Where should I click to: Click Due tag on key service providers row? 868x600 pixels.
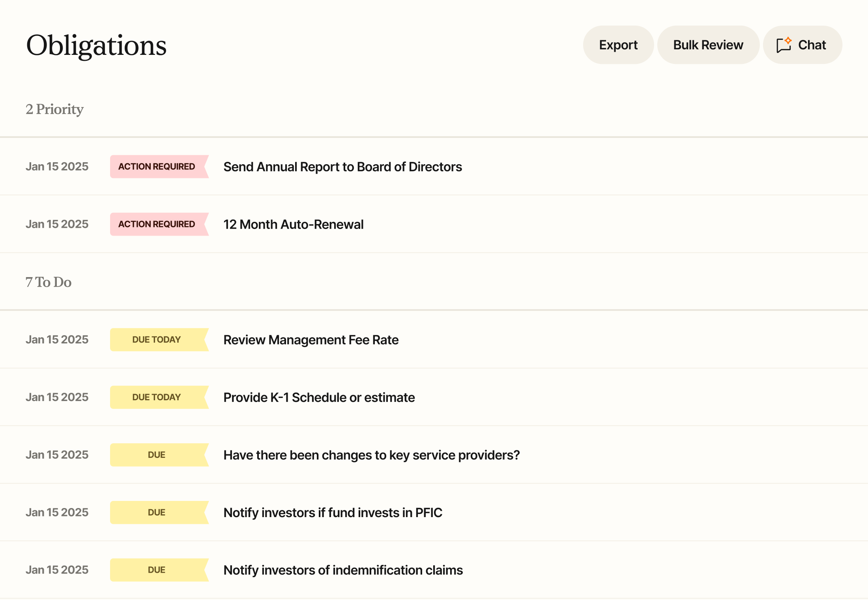(157, 455)
